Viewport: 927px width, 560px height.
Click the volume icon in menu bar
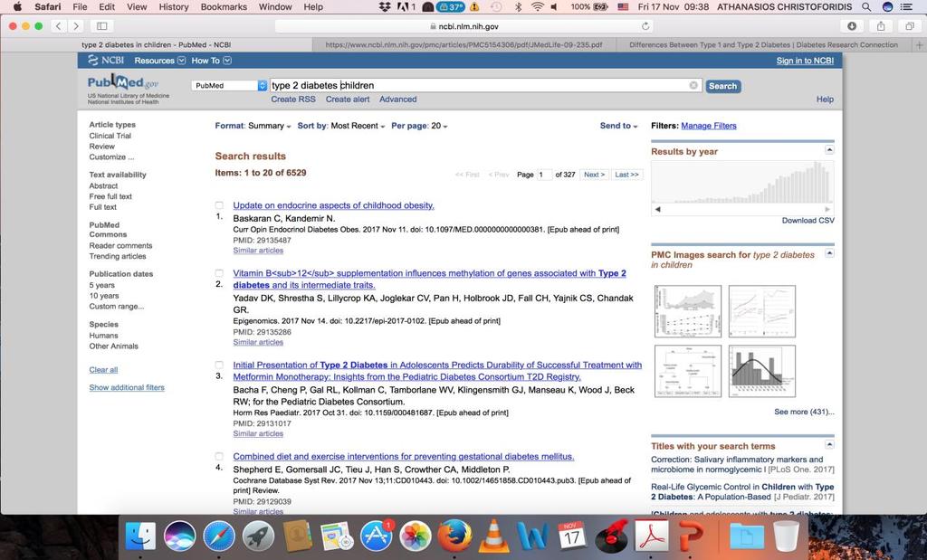click(x=555, y=7)
